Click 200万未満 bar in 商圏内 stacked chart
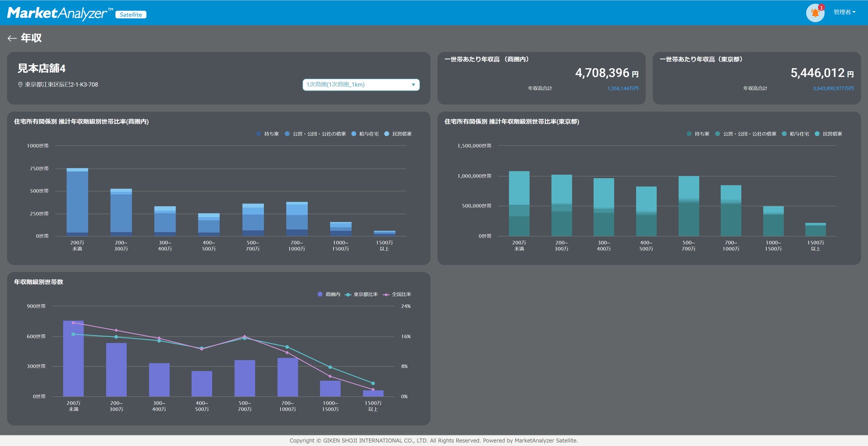The width and height of the screenshot is (868, 446). coord(77,202)
